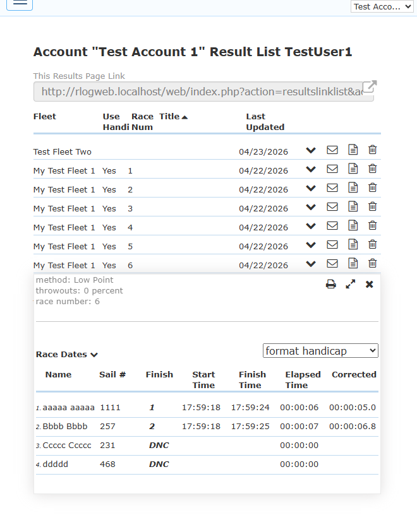The width and height of the screenshot is (417, 532).
Task: Expand the Race Dates section
Action: pos(67,355)
